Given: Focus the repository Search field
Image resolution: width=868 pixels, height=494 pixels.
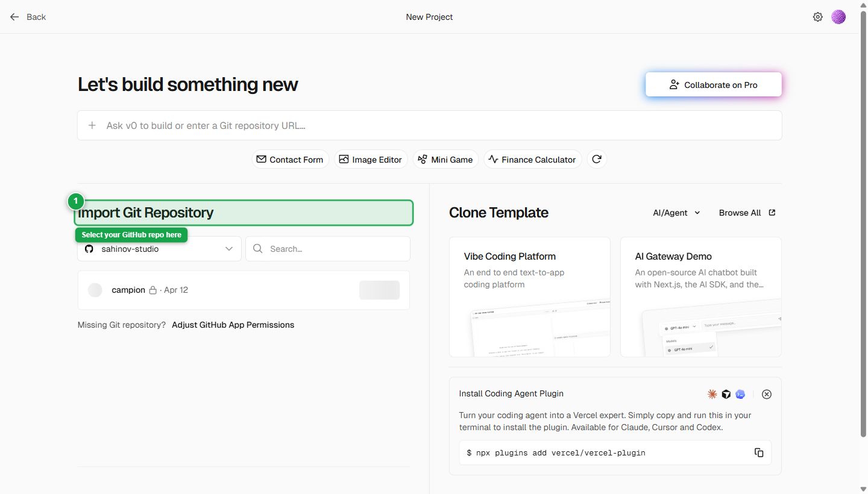Looking at the screenshot, I should (328, 249).
